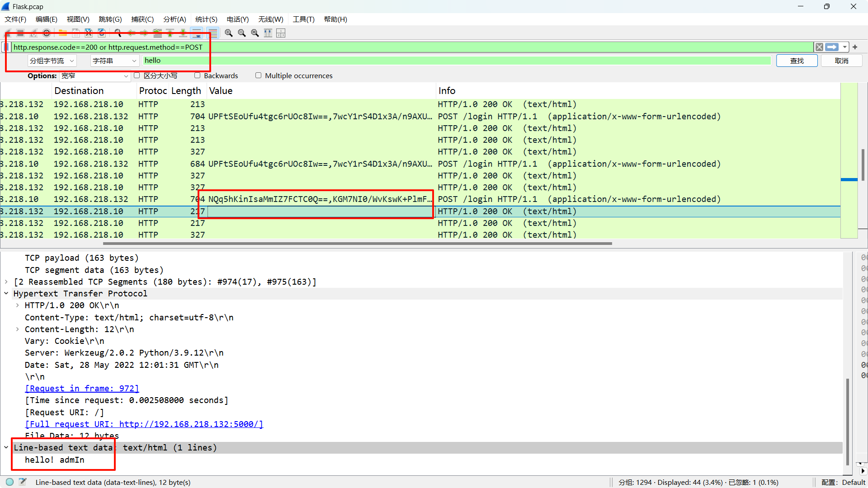Click the 查找 find button
The image size is (868, 488).
[797, 61]
